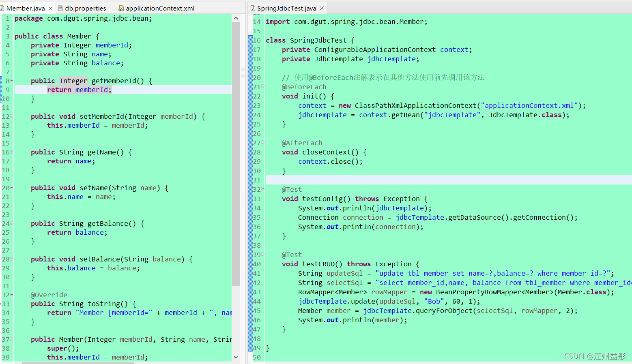Click the SpringJdbcTest.java file icon

(x=253, y=8)
